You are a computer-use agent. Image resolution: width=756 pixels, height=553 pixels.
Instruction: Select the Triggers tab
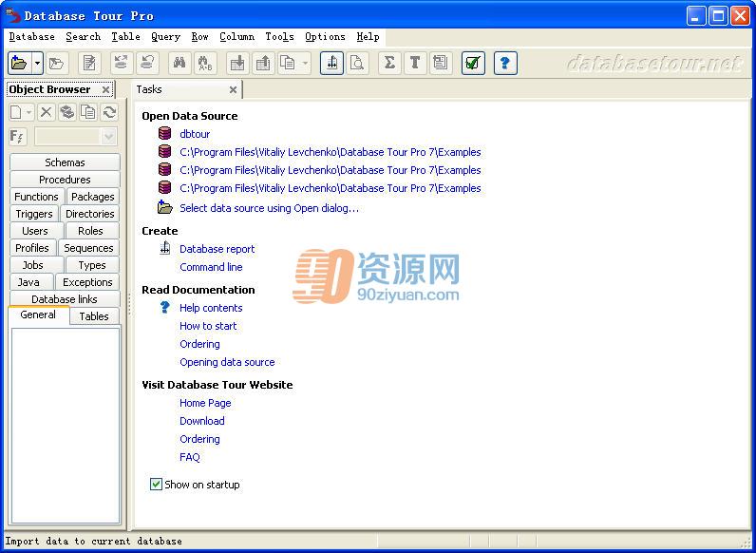pos(34,214)
